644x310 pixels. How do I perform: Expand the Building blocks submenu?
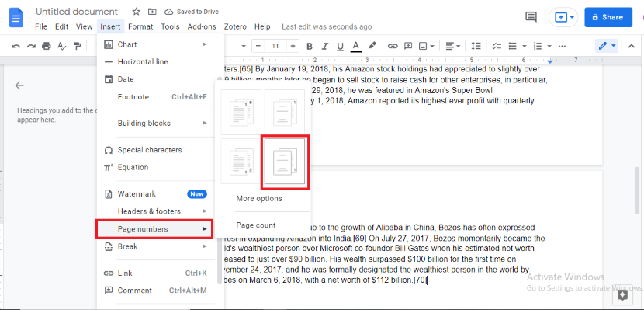point(161,123)
